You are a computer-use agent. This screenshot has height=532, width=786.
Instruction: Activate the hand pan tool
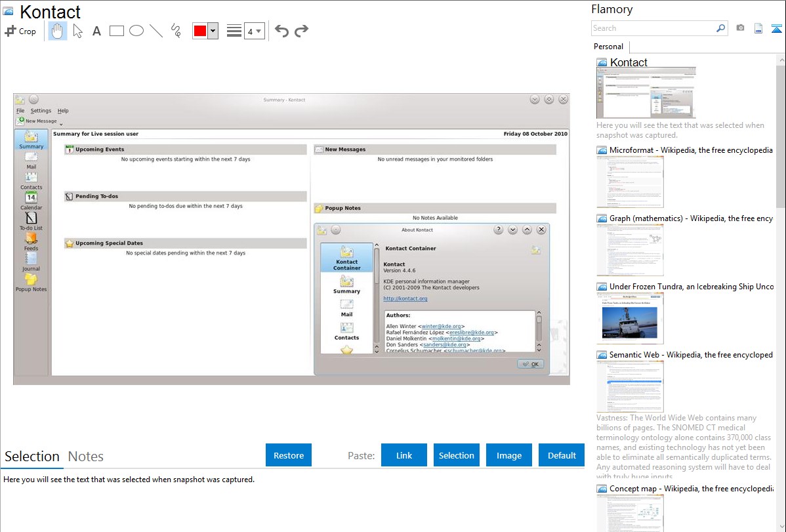(58, 31)
